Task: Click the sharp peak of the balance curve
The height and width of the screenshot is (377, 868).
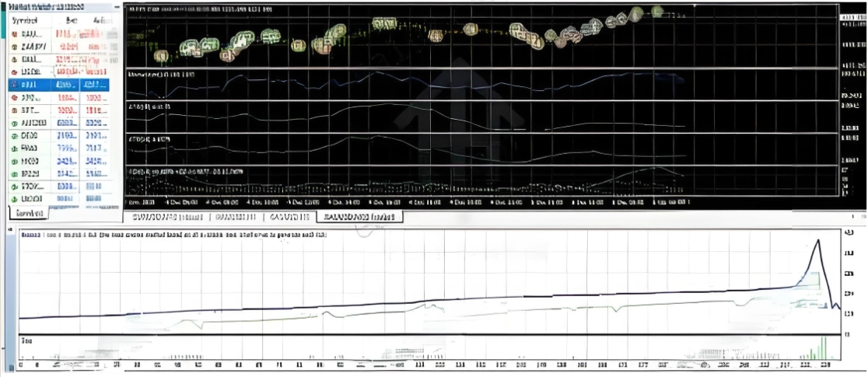Action: coord(818,240)
